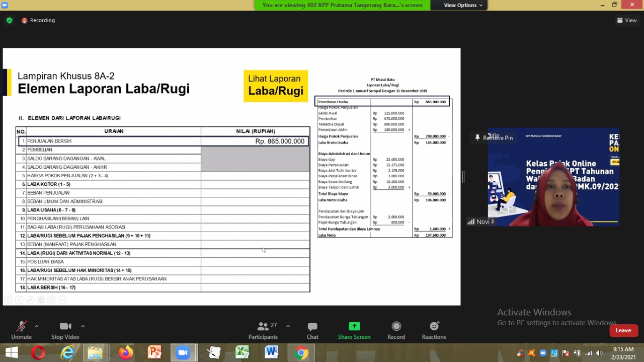Screen dimensions: 644x362
Task: Open the View layout menu
Action: point(627,21)
